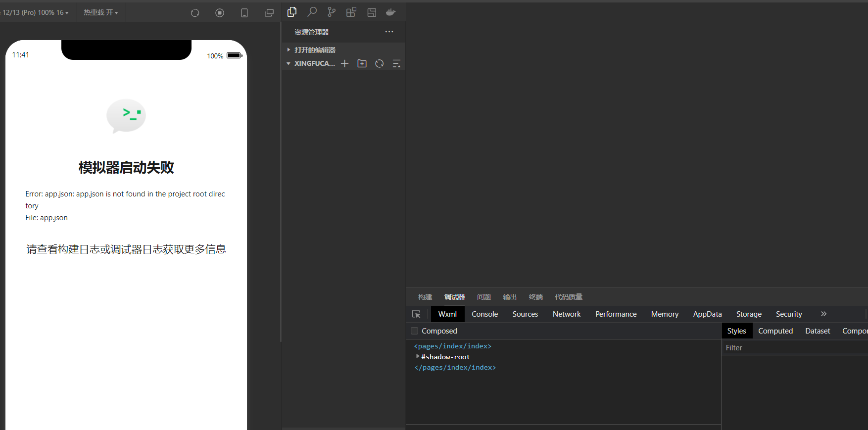Switch to the 构建 tab

point(425,297)
